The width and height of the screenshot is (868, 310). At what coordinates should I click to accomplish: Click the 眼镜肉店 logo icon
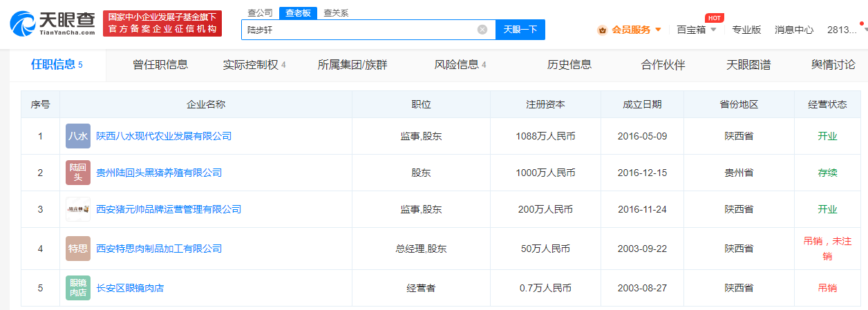[x=78, y=288]
